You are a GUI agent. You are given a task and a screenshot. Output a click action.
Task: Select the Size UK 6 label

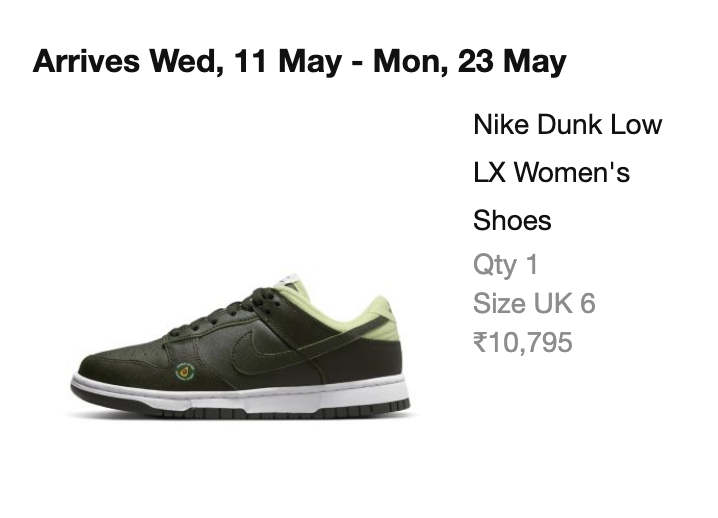(534, 303)
